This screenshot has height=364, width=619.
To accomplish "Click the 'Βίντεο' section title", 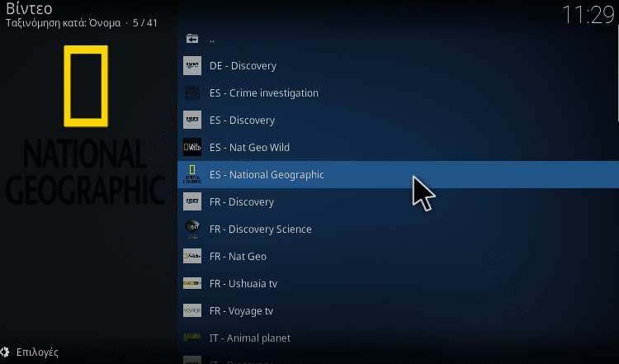I will tap(29, 8).
